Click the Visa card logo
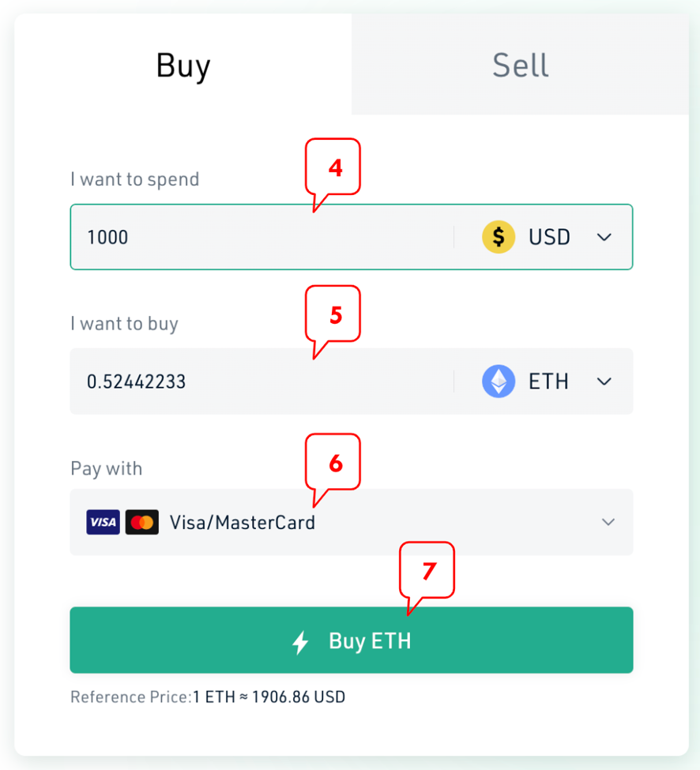Image resolution: width=700 pixels, height=770 pixels. tap(103, 522)
